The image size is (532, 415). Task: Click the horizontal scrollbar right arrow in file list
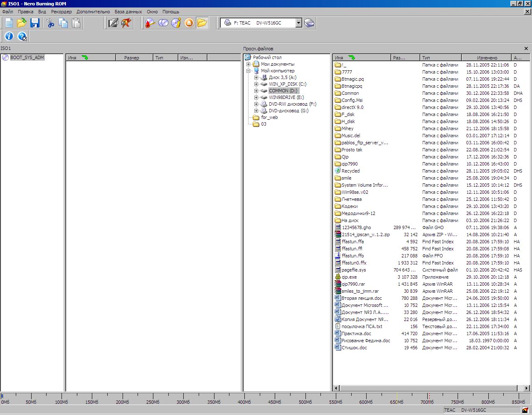[x=527, y=388]
